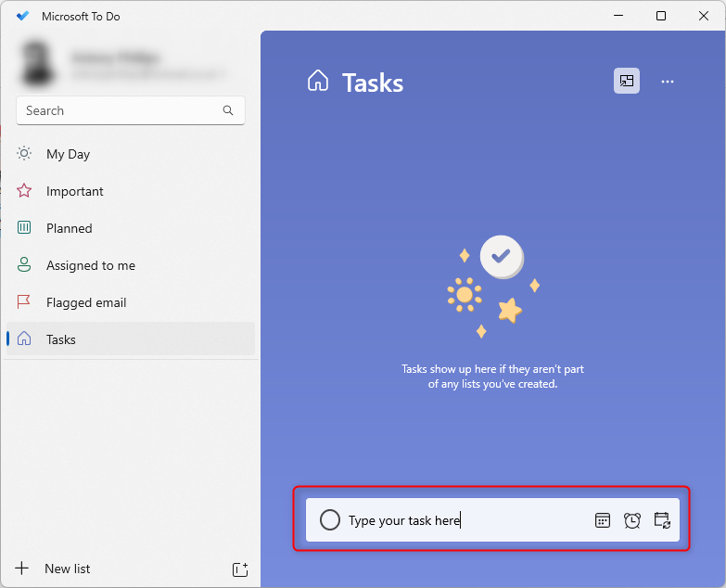Open the three-dot list options menu
Viewport: 726px width, 588px height.
click(x=668, y=82)
